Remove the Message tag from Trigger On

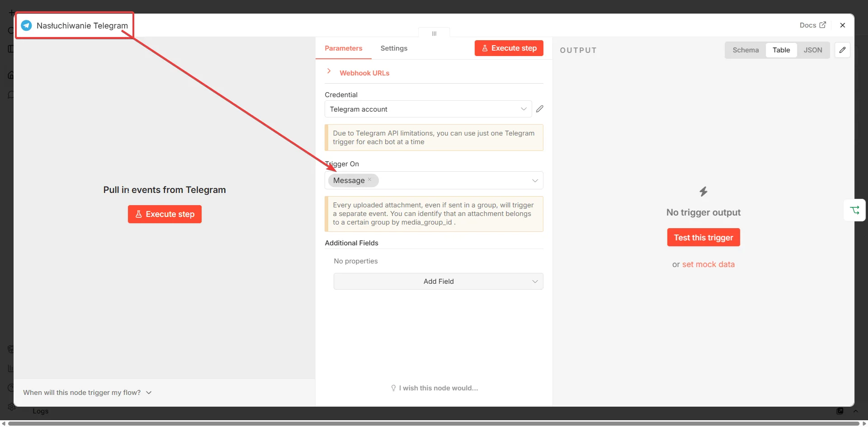(370, 179)
